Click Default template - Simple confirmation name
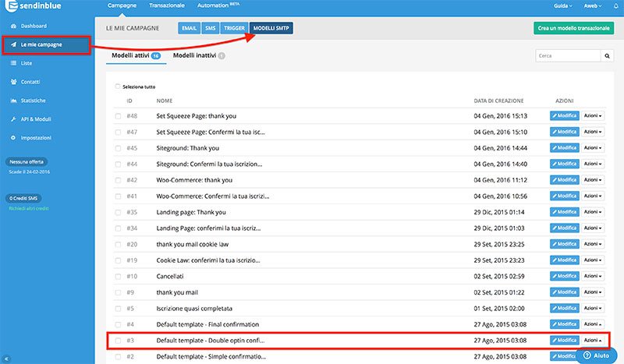 pyautogui.click(x=211, y=356)
